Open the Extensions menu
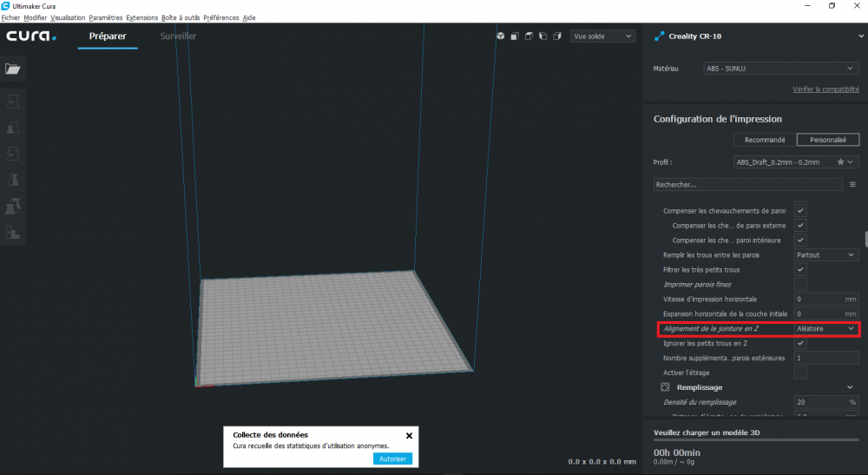Viewport: 868px width, 475px height. 141,17
